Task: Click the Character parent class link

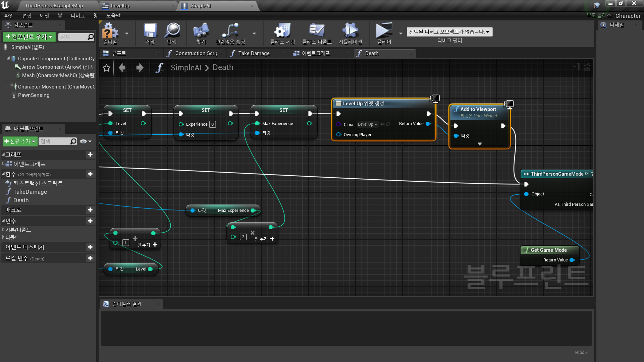Action: click(x=628, y=16)
